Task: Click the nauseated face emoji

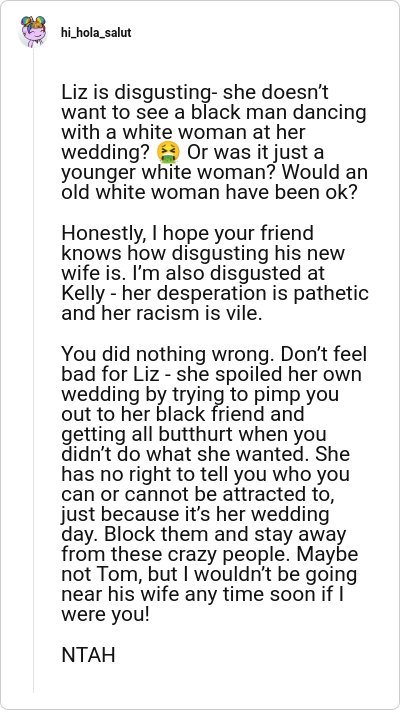Action: point(168,152)
